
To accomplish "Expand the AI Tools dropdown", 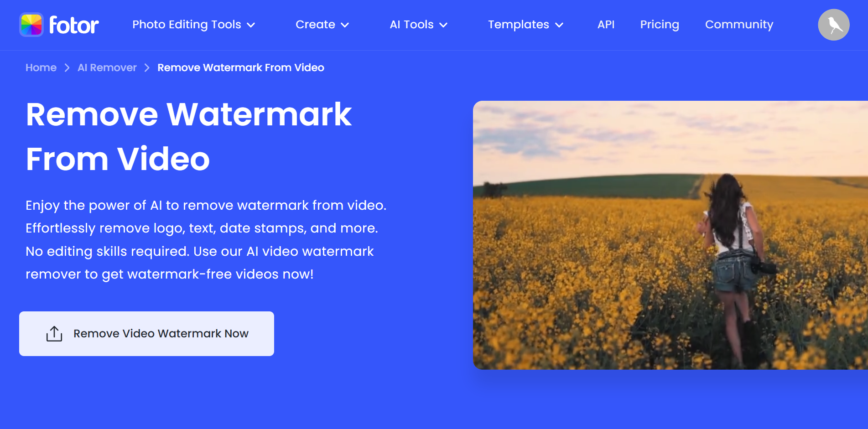I will click(x=442, y=26).
